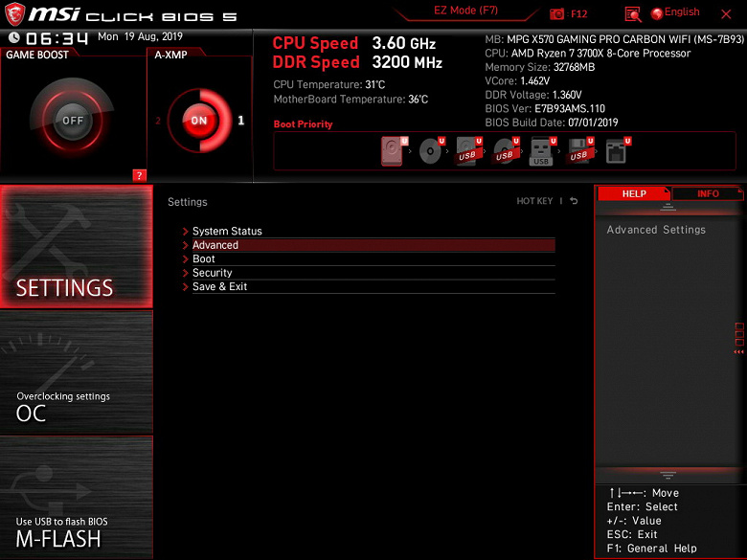Screen dimensions: 747x560
Task: Click the language globe icon
Action: click(x=657, y=13)
